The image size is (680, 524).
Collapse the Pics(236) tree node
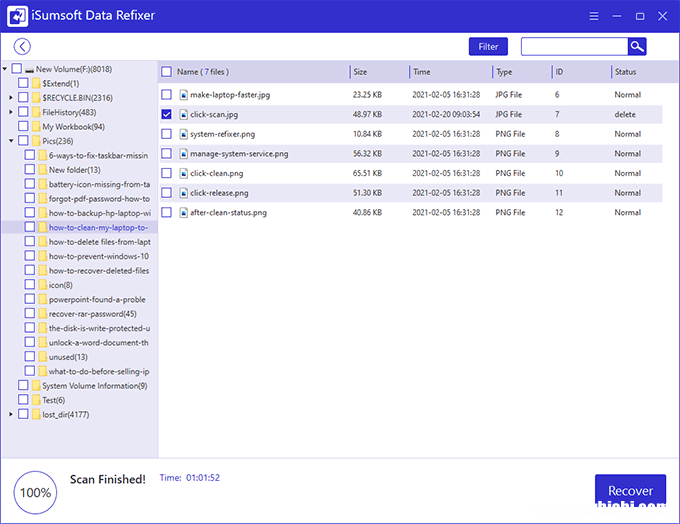click(11, 141)
